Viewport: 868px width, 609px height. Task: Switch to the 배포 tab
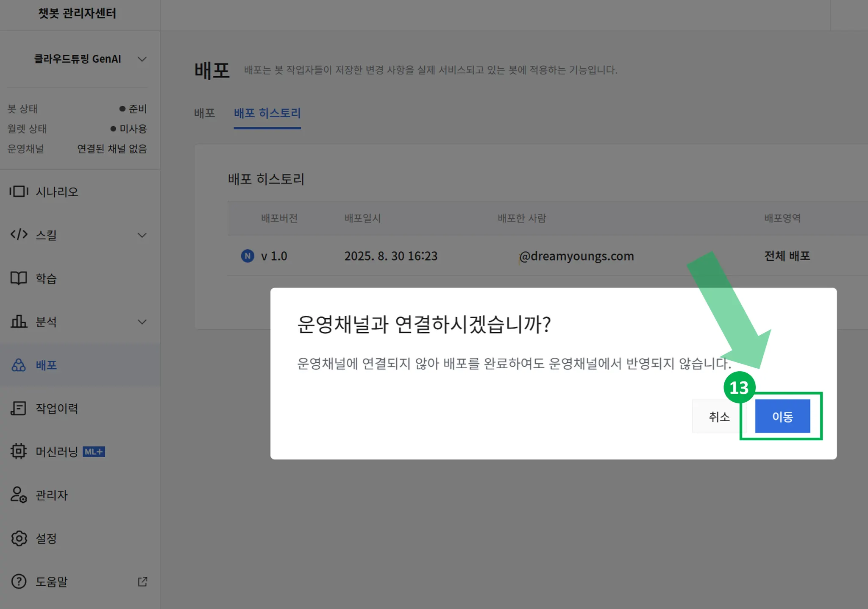(205, 113)
